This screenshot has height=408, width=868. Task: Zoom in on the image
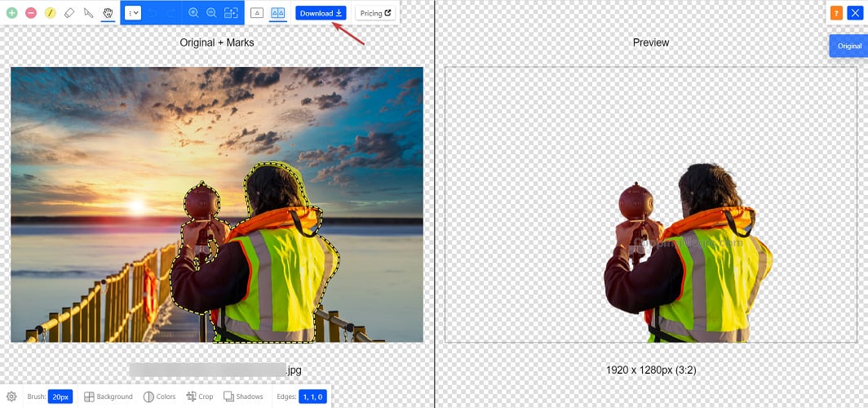[x=193, y=13]
